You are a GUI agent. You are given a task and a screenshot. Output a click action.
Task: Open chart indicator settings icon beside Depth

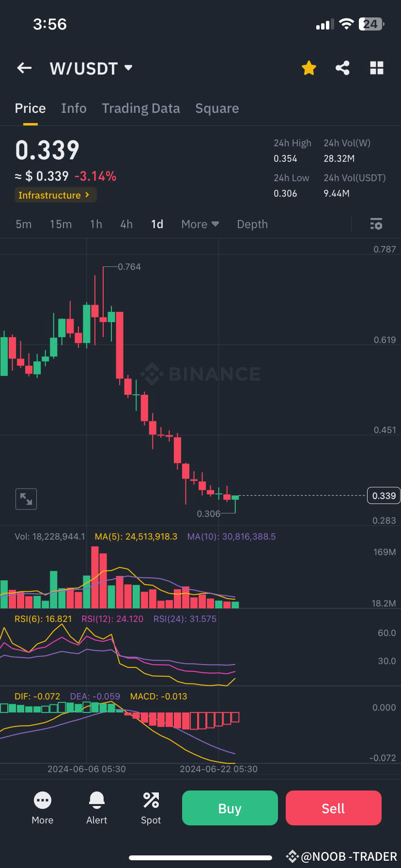click(x=376, y=224)
